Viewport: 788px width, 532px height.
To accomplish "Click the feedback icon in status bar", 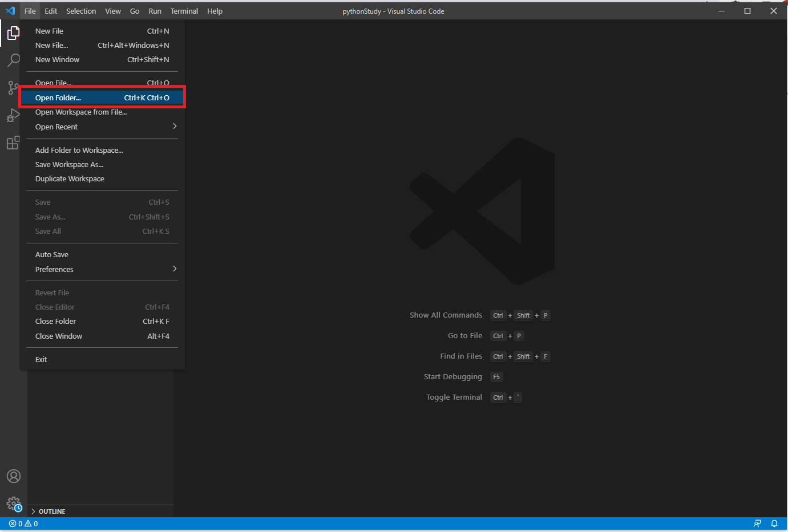I will tap(757, 523).
